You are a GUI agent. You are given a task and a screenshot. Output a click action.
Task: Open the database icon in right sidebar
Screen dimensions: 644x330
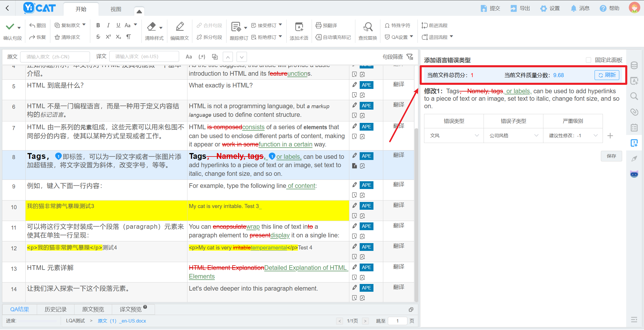point(634,65)
